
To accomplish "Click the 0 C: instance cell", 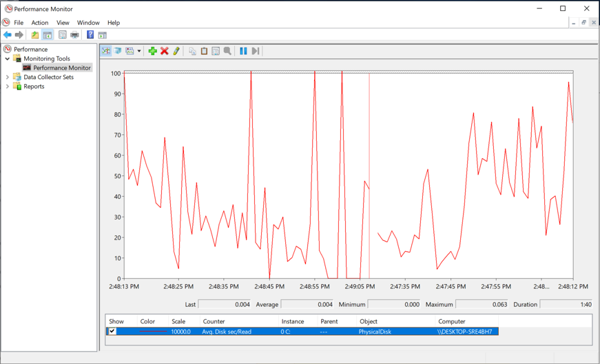I will click(285, 332).
